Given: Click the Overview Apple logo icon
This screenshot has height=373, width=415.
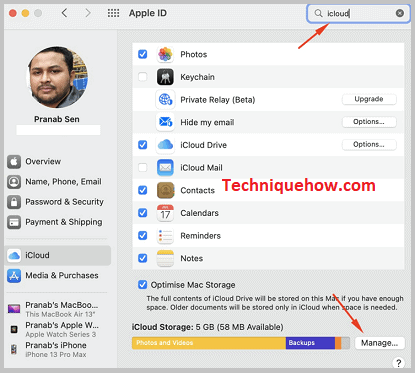Looking at the screenshot, I should [14, 162].
